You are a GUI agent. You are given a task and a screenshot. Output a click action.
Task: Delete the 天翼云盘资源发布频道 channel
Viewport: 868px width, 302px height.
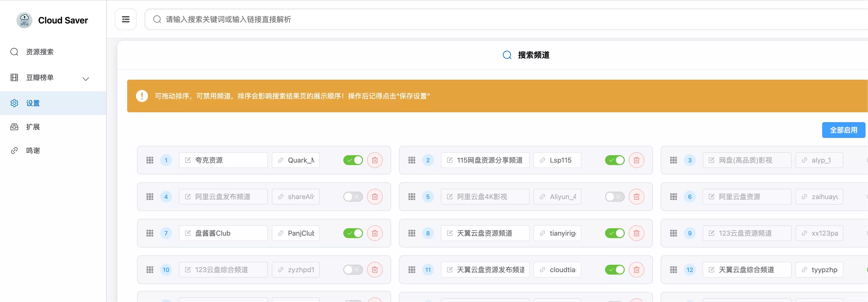tap(637, 270)
